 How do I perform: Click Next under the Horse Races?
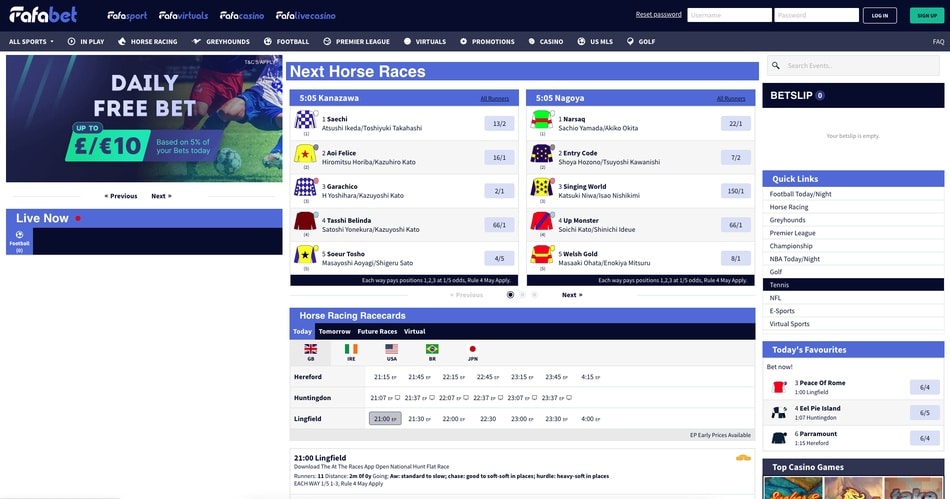tap(572, 295)
